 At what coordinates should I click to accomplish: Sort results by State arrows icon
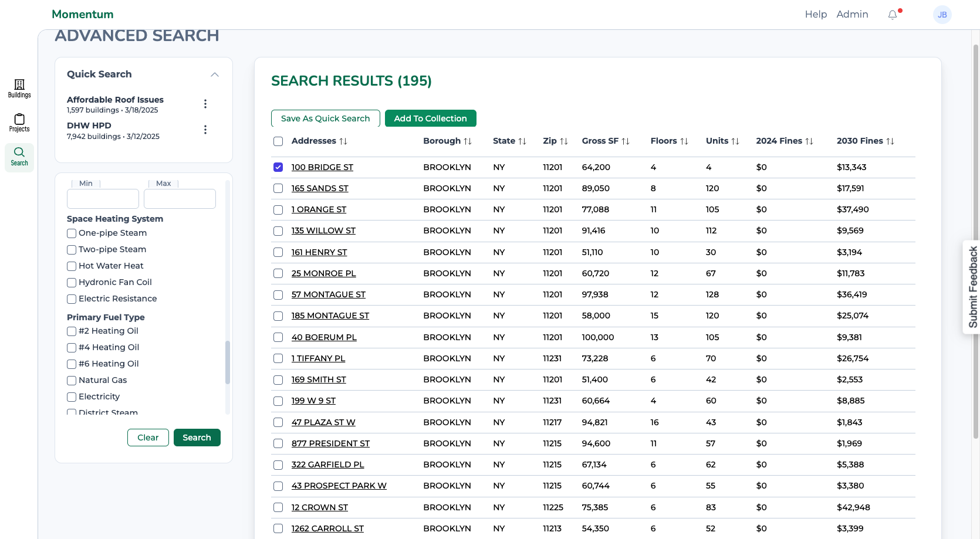(522, 141)
